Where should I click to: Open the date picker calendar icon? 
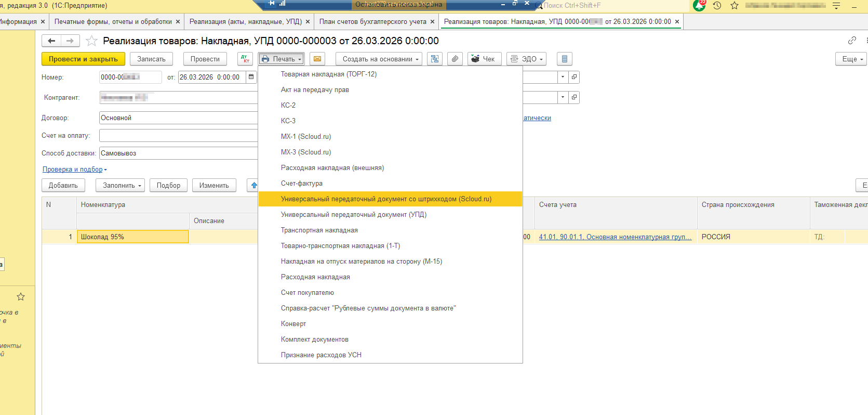(x=251, y=77)
